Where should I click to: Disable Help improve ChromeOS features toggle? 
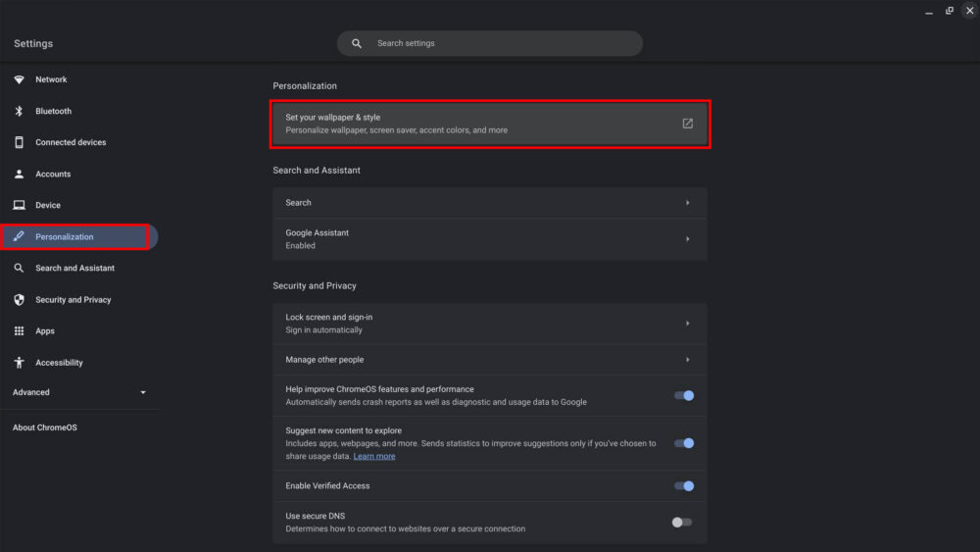pyautogui.click(x=683, y=395)
